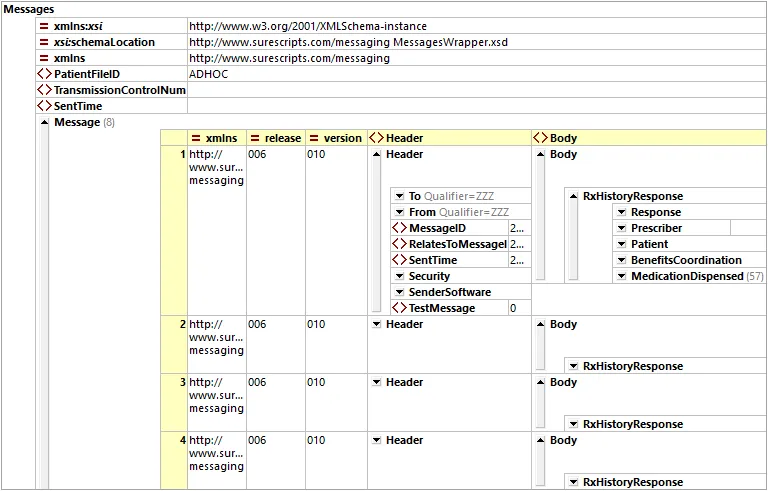Click the Body column header label
Screen dimensions: 768x491
563,138
